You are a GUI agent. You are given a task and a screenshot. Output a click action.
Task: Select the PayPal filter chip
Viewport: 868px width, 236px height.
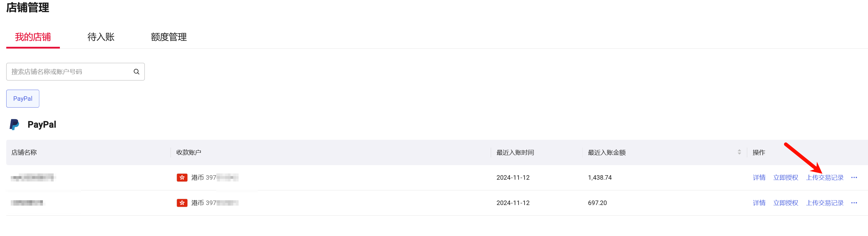click(x=23, y=99)
